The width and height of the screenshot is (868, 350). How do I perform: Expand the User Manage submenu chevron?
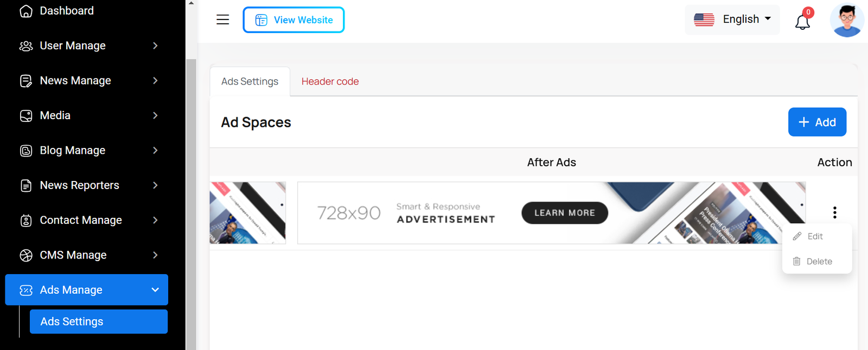pyautogui.click(x=155, y=46)
